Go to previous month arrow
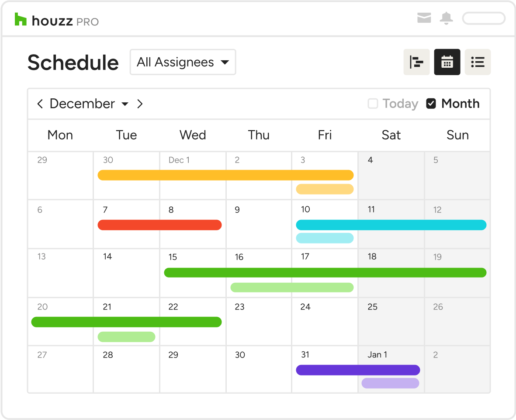This screenshot has height=420, width=516. click(40, 104)
